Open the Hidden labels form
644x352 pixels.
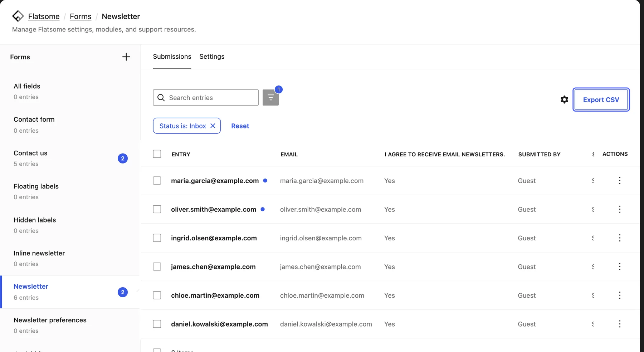click(x=70, y=225)
